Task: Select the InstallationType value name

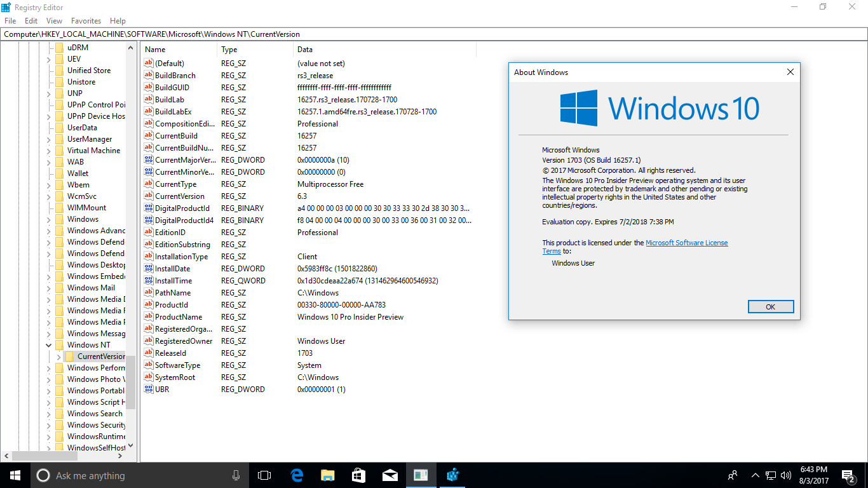Action: pyautogui.click(x=181, y=256)
